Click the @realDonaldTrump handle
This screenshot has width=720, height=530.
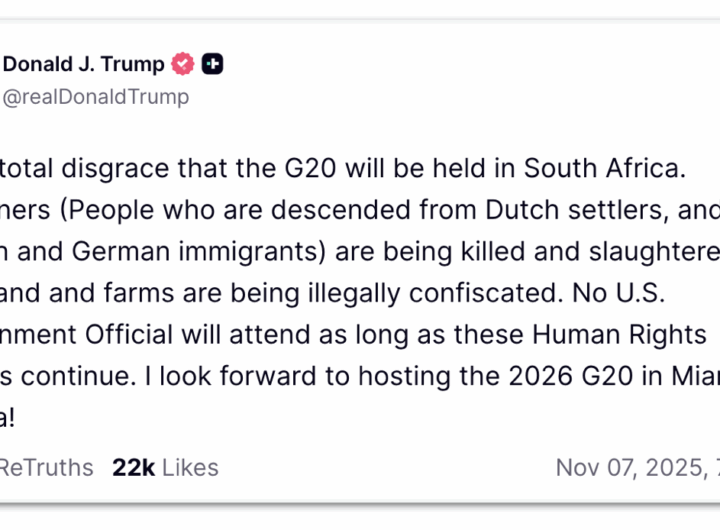coord(96,97)
